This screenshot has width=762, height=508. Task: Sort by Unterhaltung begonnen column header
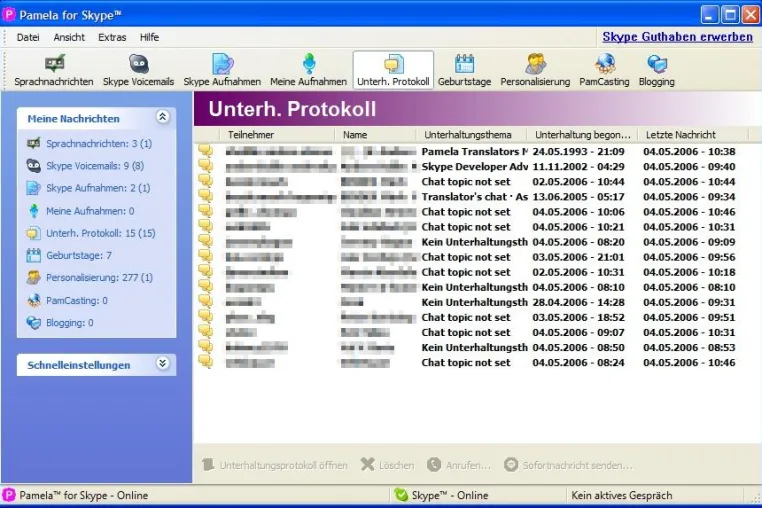pyautogui.click(x=582, y=135)
